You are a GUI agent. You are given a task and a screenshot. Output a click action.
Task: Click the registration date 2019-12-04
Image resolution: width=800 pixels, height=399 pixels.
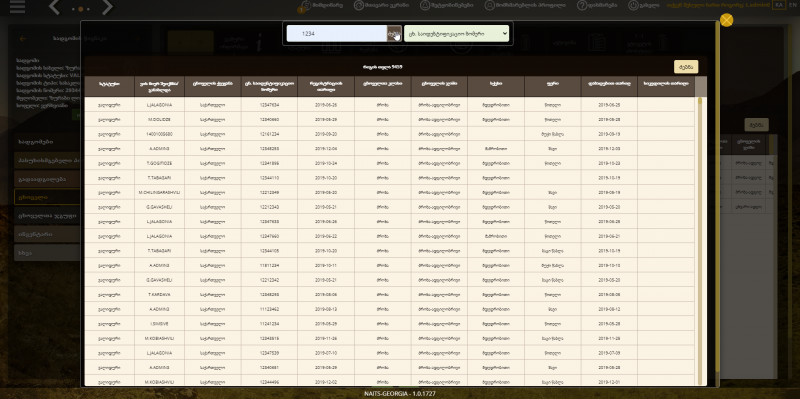(326, 149)
